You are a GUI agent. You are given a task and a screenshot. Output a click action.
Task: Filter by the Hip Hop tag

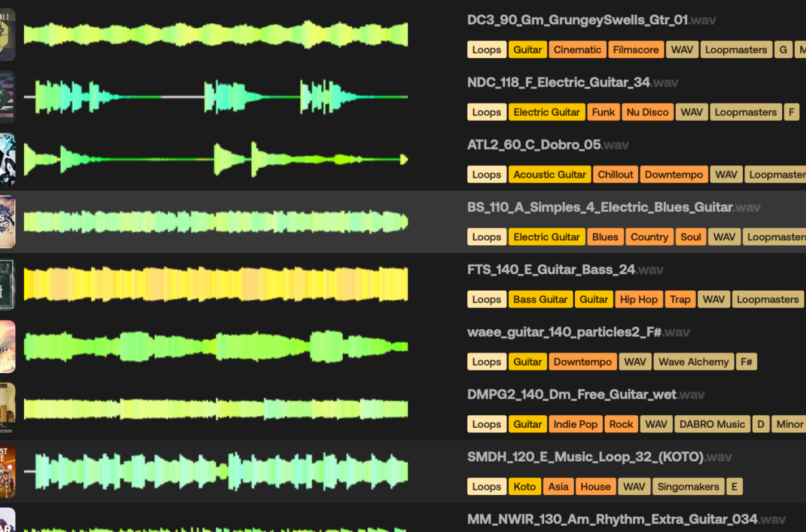[638, 299]
